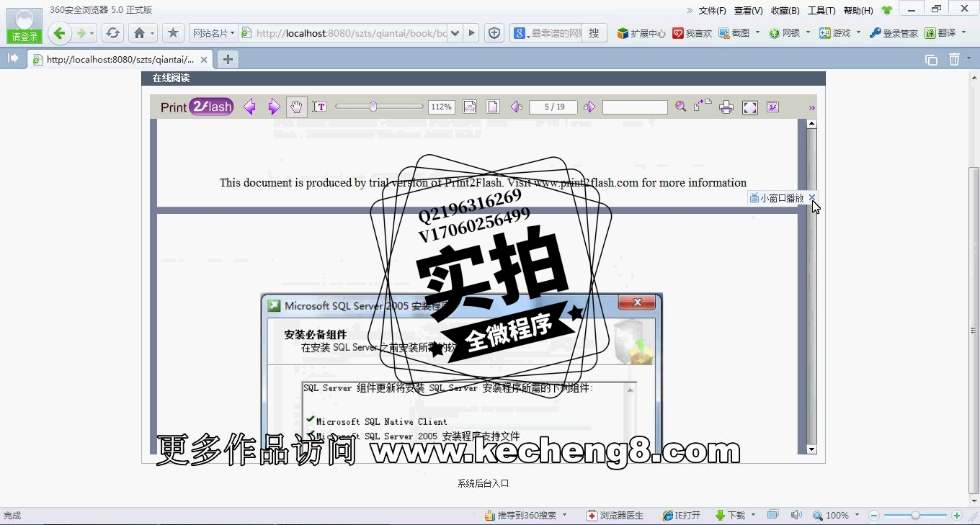Open 浏览器医生 browser doctor
Image resolution: width=980 pixels, height=525 pixels.
pyautogui.click(x=615, y=516)
